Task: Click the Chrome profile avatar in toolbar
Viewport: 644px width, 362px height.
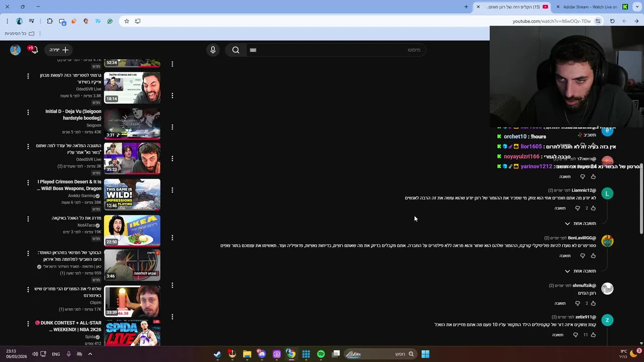Action: 19,21
